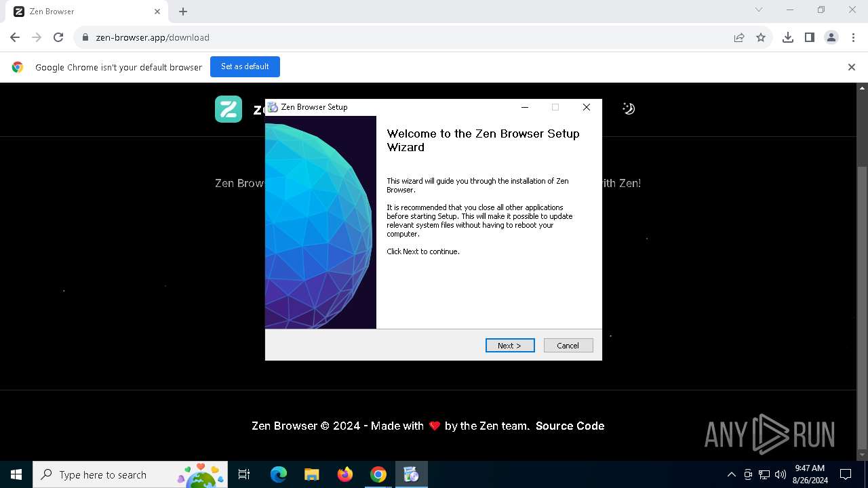
Task: Select the Zen Browser tab
Action: [x=87, y=12]
